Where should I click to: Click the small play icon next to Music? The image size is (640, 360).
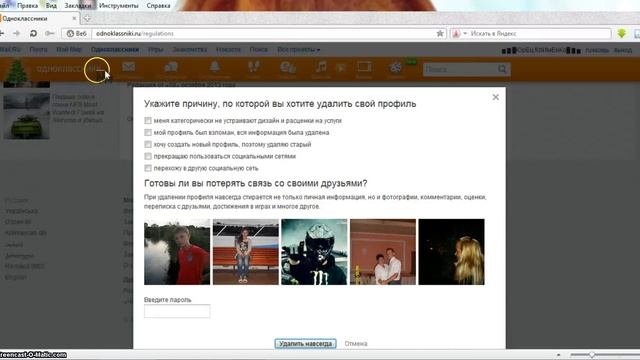coord(341,68)
